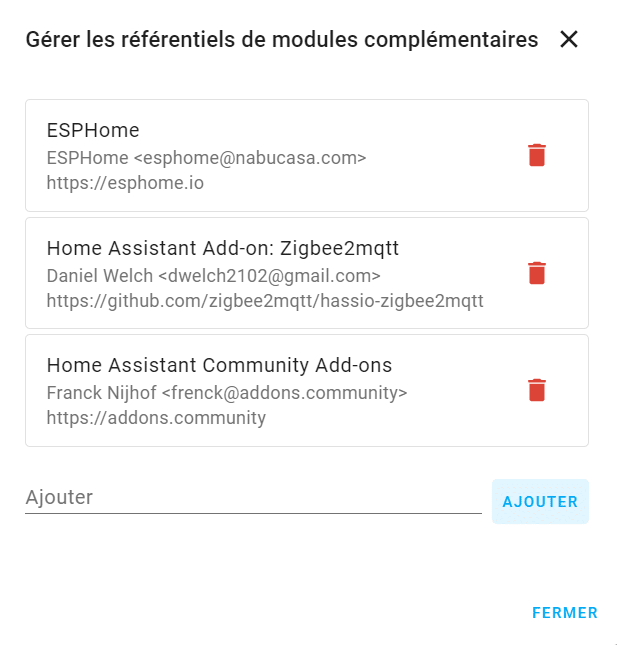This screenshot has width=617, height=645.
Task: Click the frenck@addons.community email address
Action: pos(285,392)
